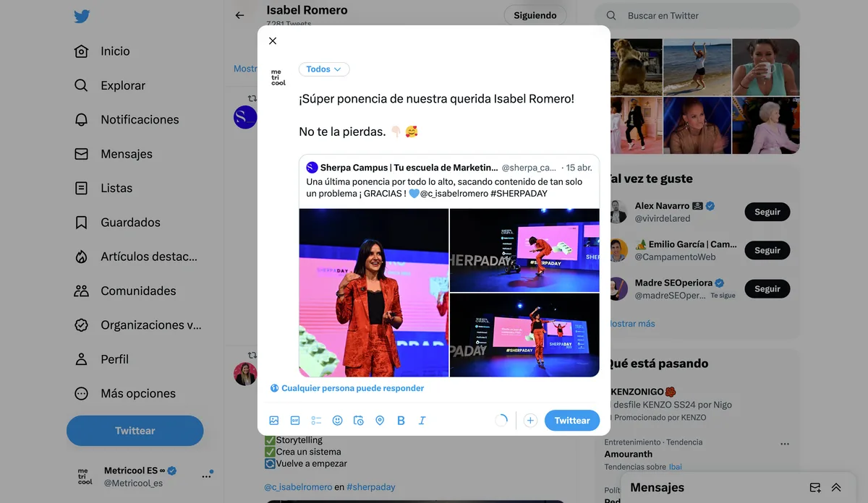Open reply settings 'Cualquier persona puede responder'

pos(347,388)
